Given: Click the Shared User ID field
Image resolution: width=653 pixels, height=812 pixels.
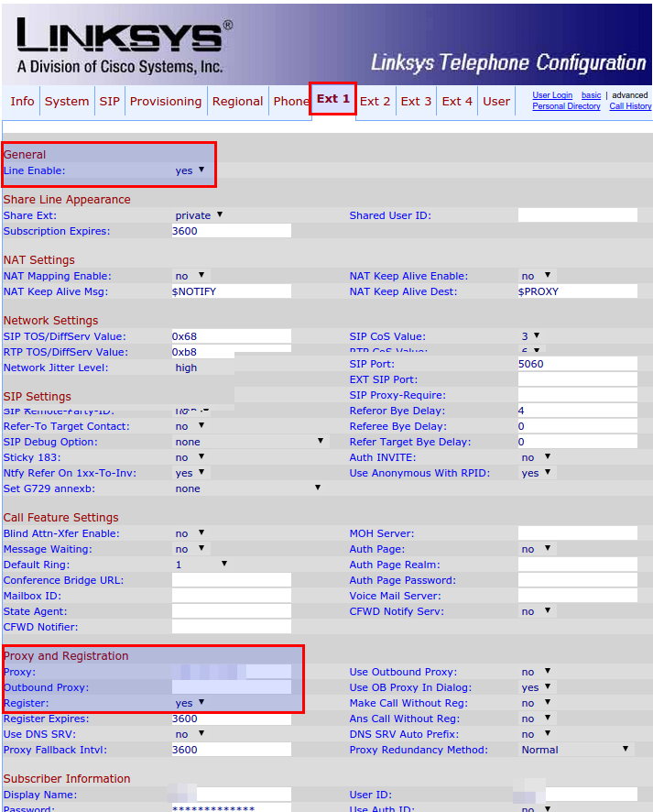Looking at the screenshot, I should 578,215.
